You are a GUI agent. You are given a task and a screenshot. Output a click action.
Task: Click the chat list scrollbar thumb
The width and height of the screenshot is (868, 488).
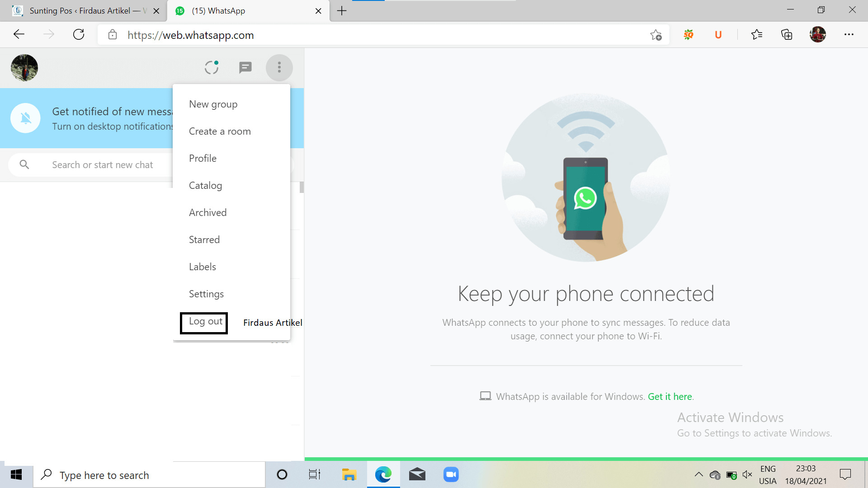302,187
